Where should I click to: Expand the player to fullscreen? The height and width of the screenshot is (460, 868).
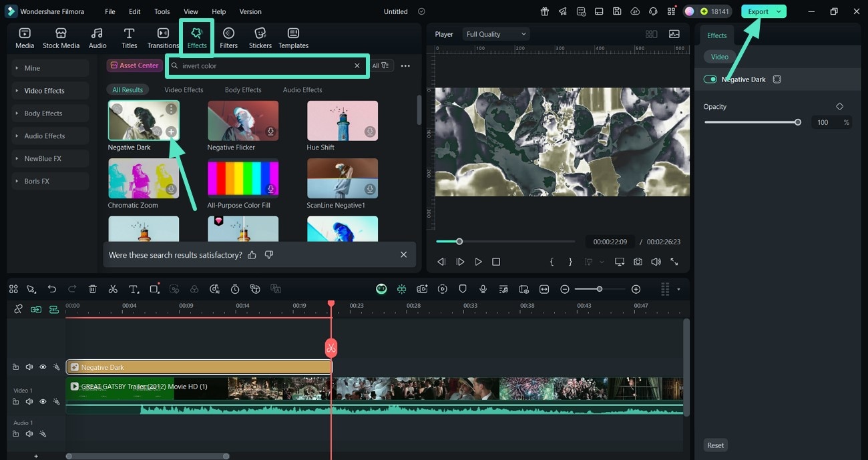(674, 262)
